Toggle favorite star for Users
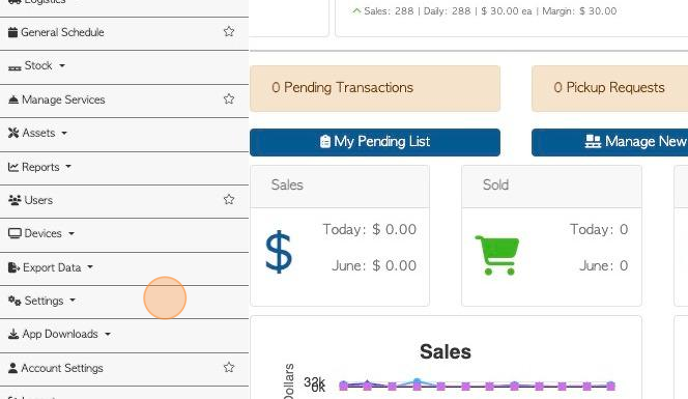688x399 pixels. coord(229,199)
